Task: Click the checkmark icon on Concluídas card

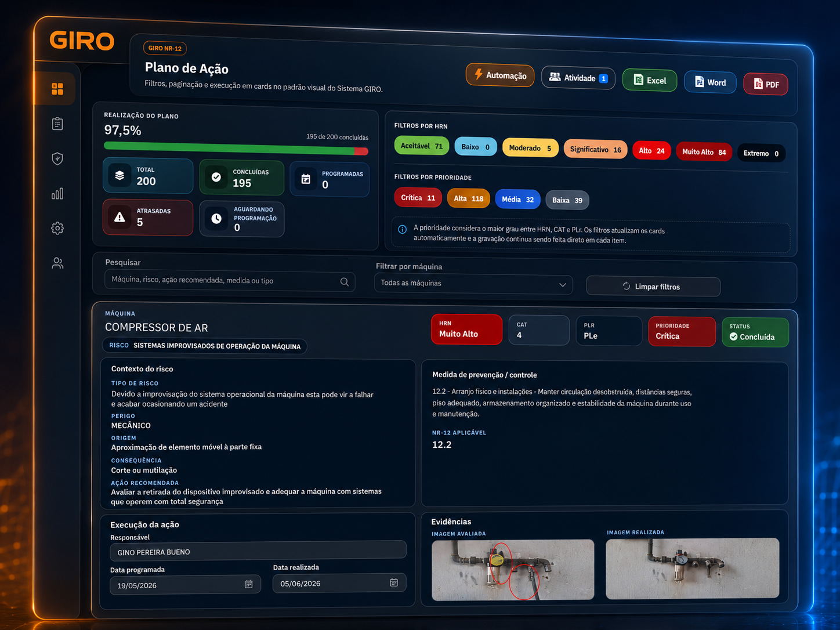Action: click(x=216, y=177)
